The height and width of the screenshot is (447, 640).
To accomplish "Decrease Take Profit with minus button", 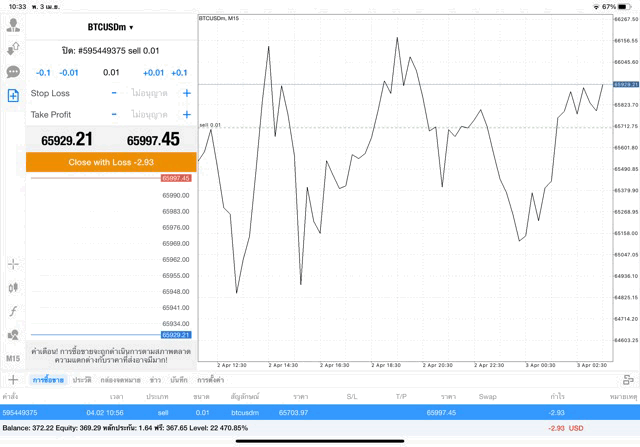I will point(114,115).
